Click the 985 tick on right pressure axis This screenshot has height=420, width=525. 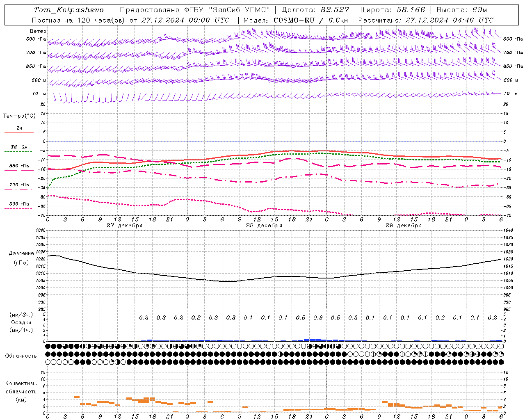[x=508, y=309]
